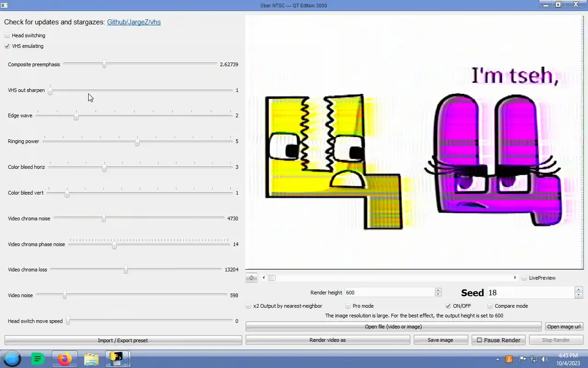Click the Head switch move speed slider handle
The width and height of the screenshot is (588, 368).
pos(68,321)
